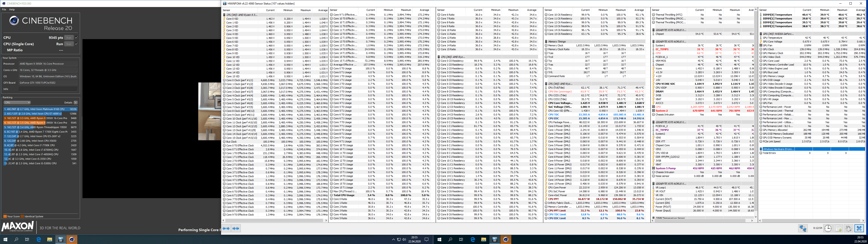868x244 pixels.
Task: Click the GPU Temperature thermometer icon
Action: tap(761, 38)
